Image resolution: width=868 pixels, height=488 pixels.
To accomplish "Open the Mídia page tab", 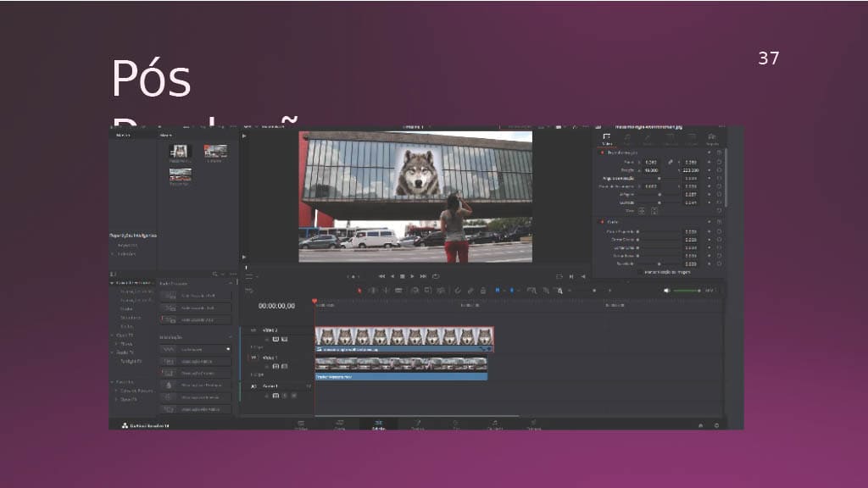I will pyautogui.click(x=301, y=425).
